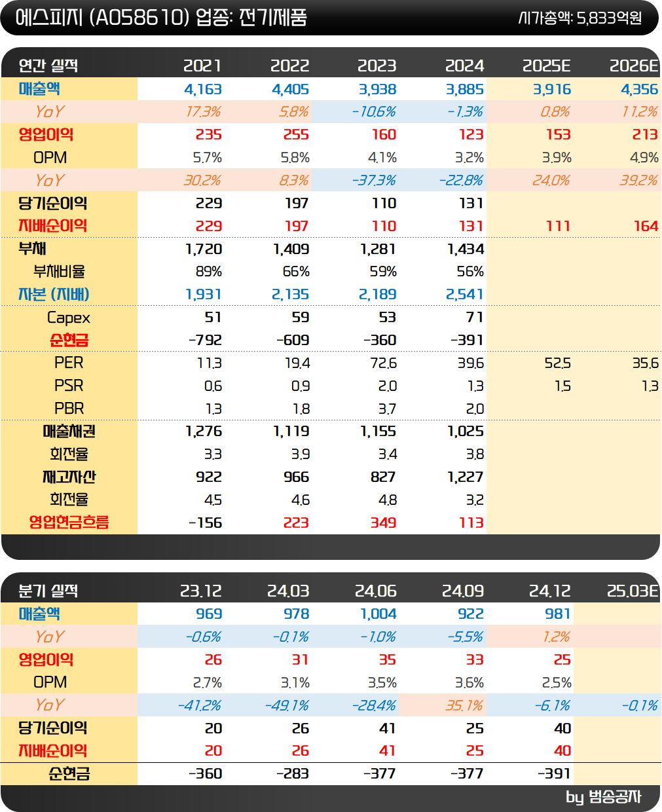The height and width of the screenshot is (812, 662).
Task: Select the 24.12 quarterly sales value 981
Action: click(558, 614)
